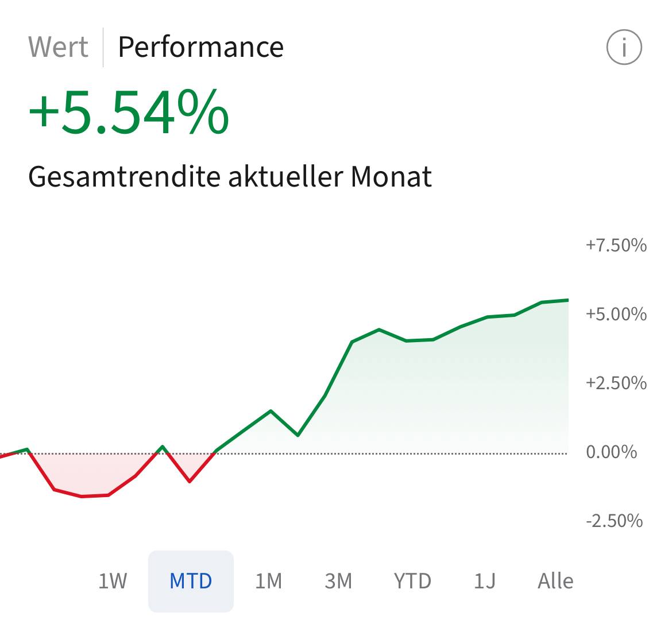Tap the Gesamtrendite aktueller Monat label
The width and height of the screenshot is (672, 632).
point(230,176)
